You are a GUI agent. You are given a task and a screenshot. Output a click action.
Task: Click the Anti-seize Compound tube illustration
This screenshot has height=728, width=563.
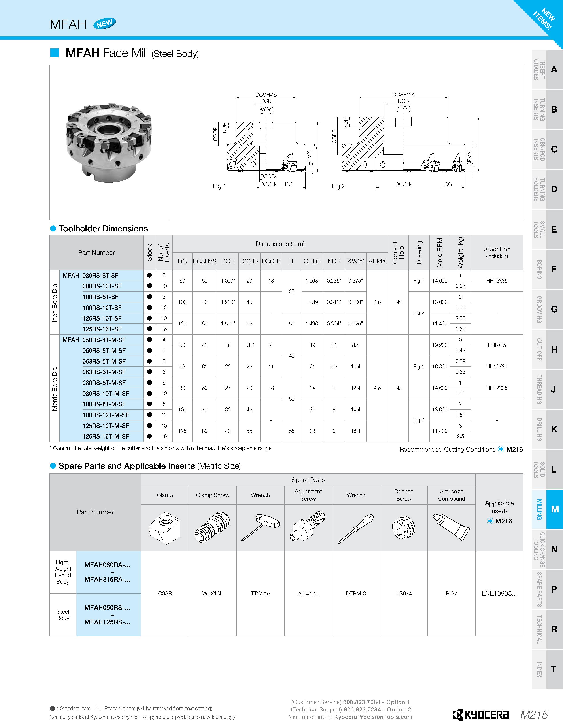(451, 527)
